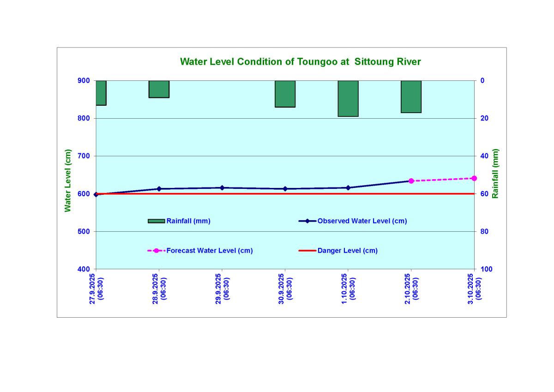Click the green Rainfall legend swatch
Viewport: 554px width, 392px height.
click(156, 221)
